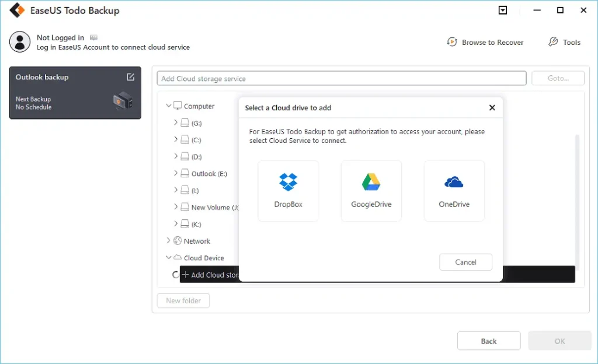This screenshot has width=598, height=364.
Task: Expand the Network tree node
Action: tap(169, 240)
